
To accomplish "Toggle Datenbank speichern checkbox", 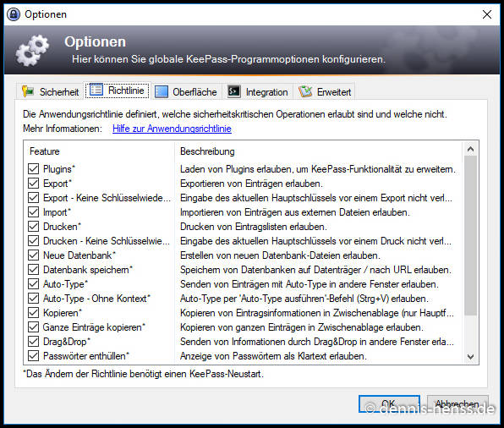I will click(34, 270).
